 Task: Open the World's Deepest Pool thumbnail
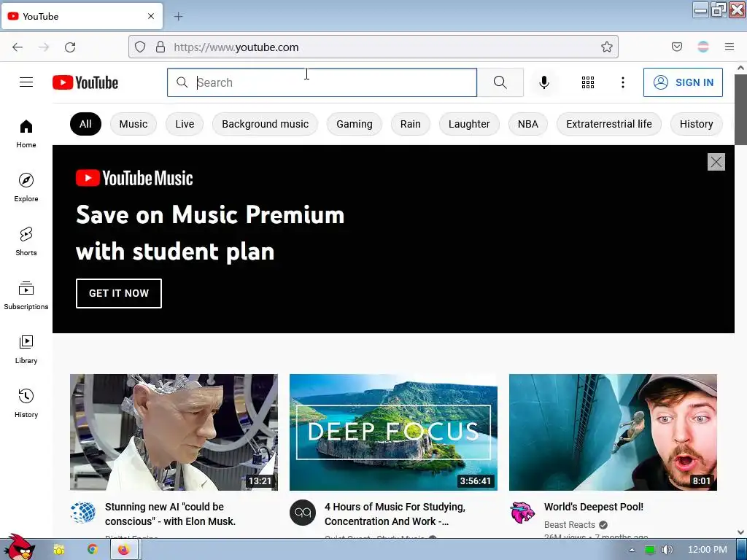point(613,432)
